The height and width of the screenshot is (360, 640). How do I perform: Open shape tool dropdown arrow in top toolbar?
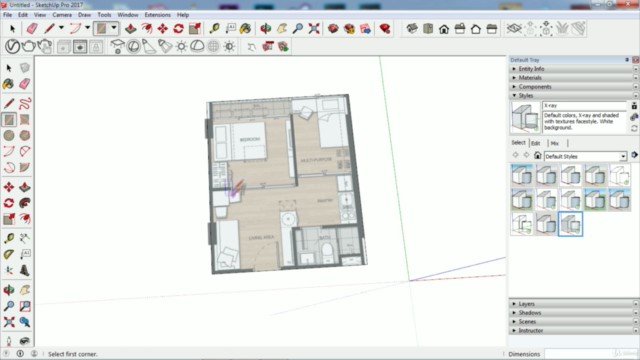[x=114, y=28]
